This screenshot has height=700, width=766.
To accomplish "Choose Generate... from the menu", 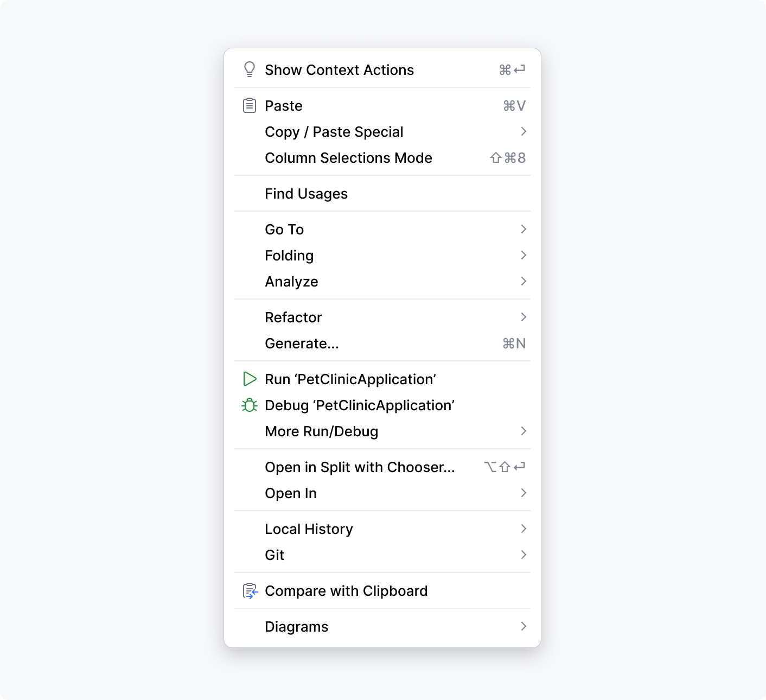I will pos(302,343).
